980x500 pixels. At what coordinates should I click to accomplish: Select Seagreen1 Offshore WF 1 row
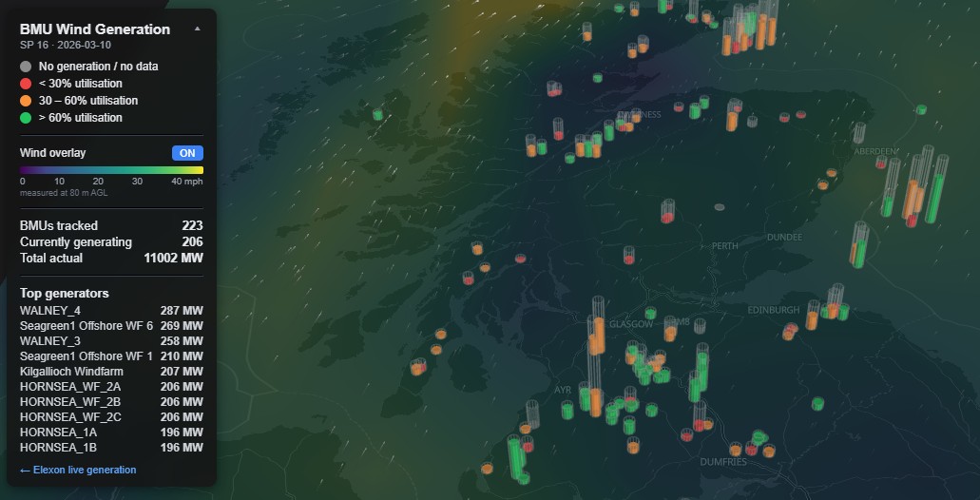(111, 356)
